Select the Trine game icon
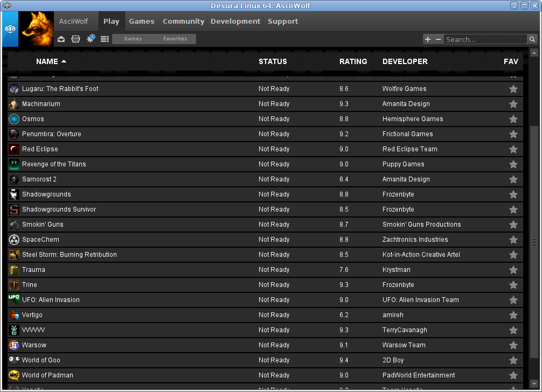 coord(14,285)
